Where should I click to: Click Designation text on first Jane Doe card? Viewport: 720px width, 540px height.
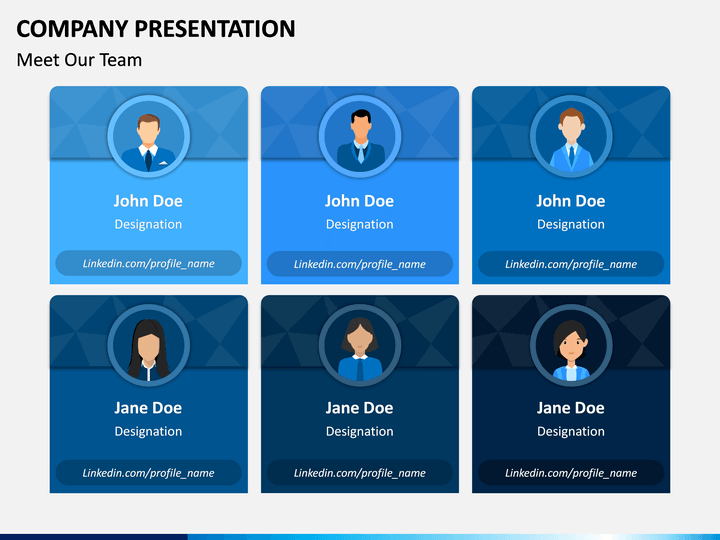coord(148,432)
